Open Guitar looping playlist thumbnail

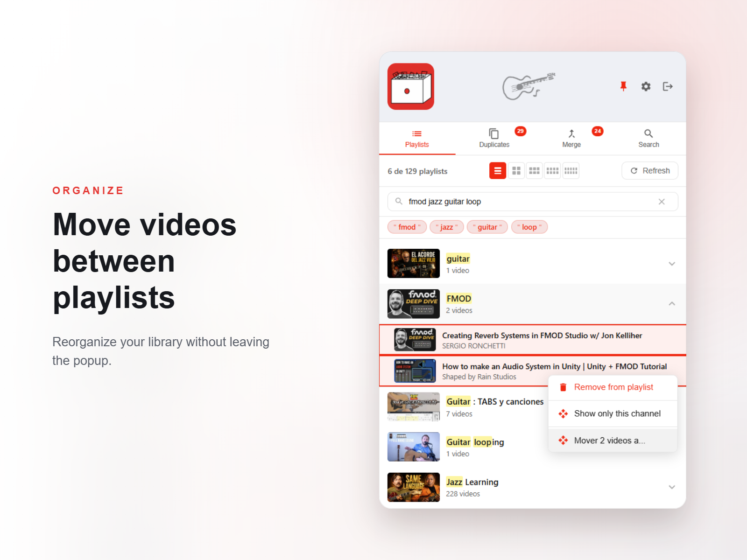coord(414,447)
